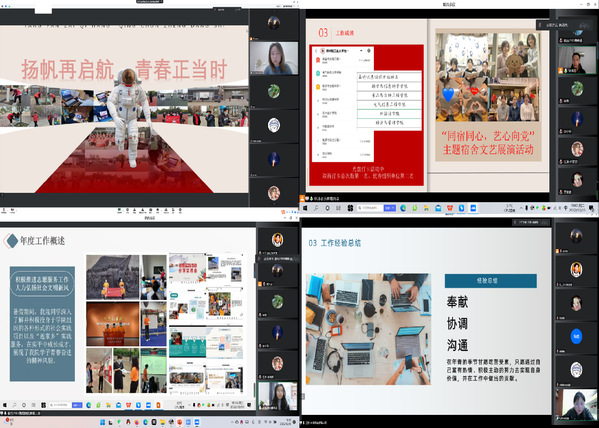The width and height of the screenshot is (599, 428).
Task: Toggle the camera in the toolbar below the astronaut slide
Action: coord(13,210)
